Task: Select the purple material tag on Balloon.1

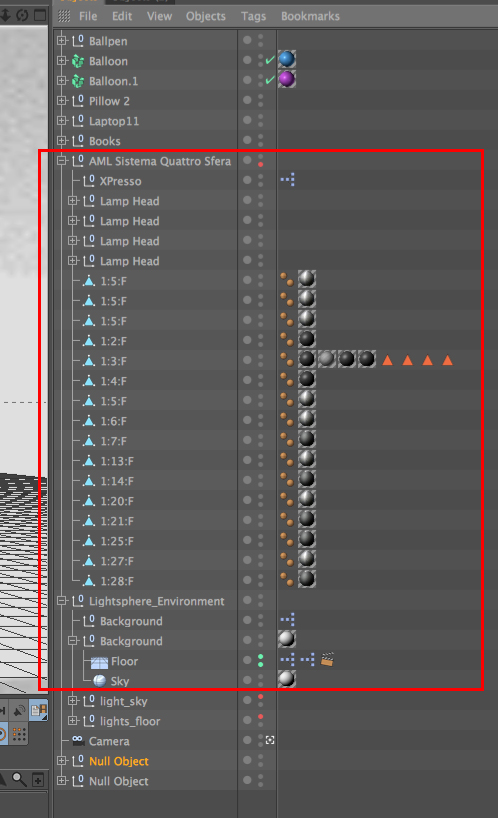Action: pos(287,79)
